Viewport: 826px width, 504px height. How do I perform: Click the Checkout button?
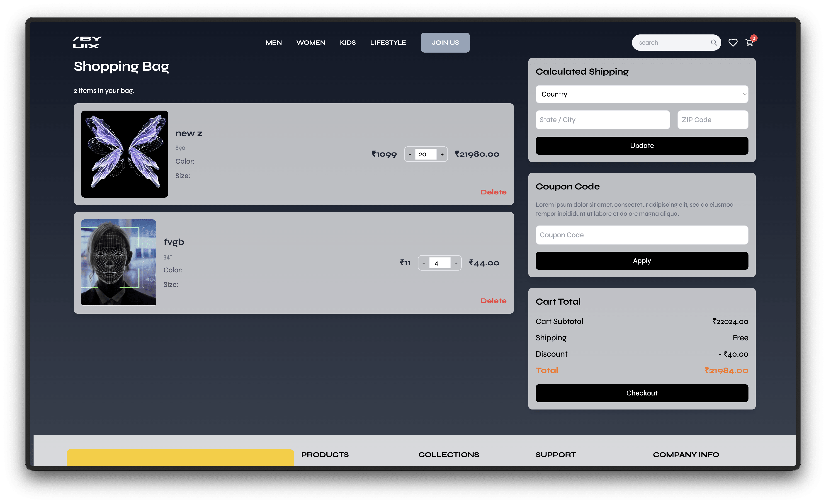(x=642, y=393)
